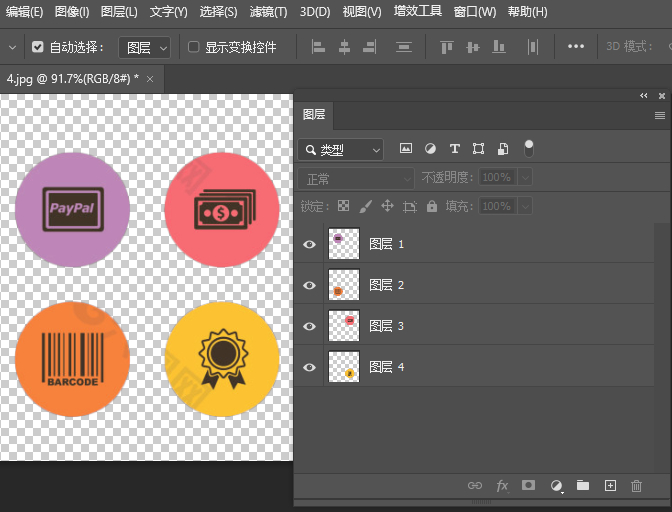Create a new layer group folder
The height and width of the screenshot is (512, 672).
click(583, 486)
